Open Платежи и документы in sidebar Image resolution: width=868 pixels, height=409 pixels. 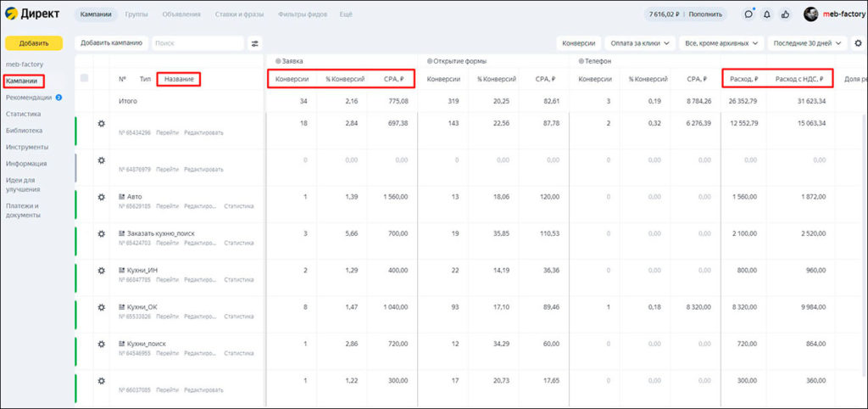[23, 210]
